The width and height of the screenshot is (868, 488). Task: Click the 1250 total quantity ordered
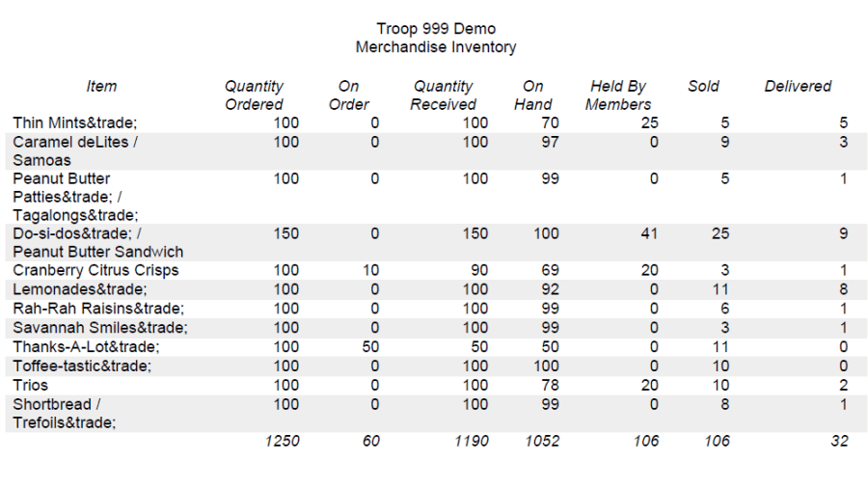(282, 441)
